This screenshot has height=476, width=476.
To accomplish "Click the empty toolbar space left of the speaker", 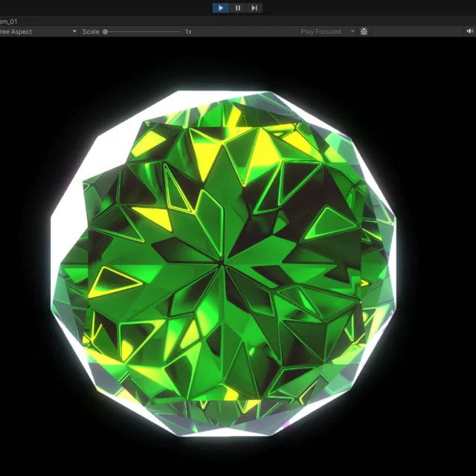I will click(x=416, y=32).
